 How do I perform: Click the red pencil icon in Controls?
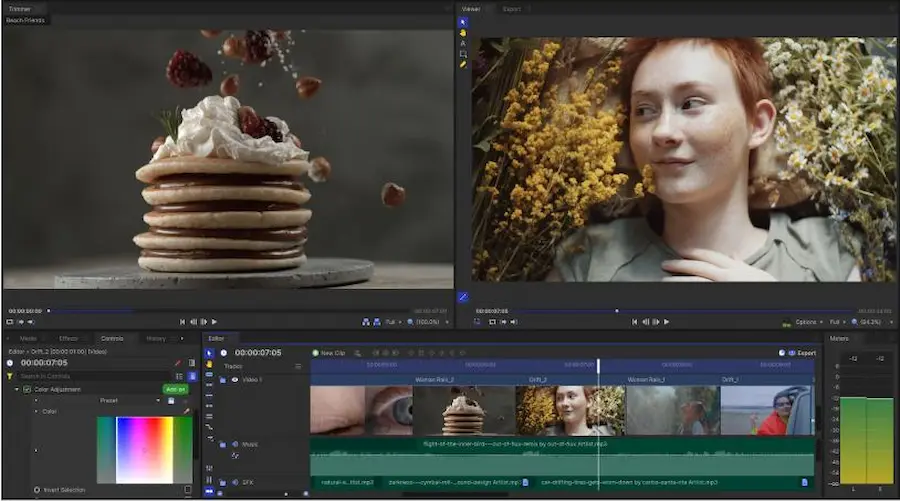178,363
